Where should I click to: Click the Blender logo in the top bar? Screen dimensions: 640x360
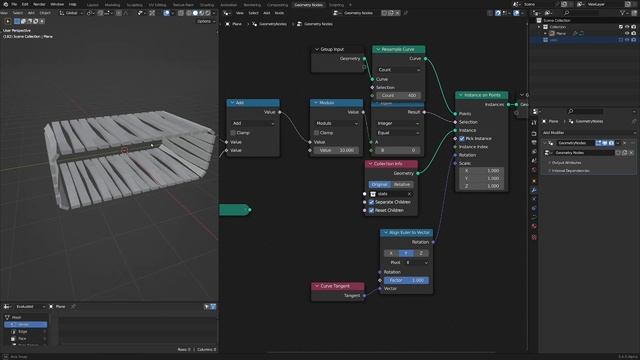[5, 4]
